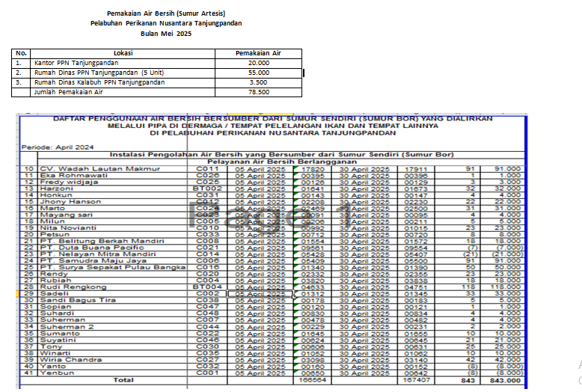This screenshot has width=582, height=392.
Task: Click the 'Periode: April 2024' label
Action: pos(58,147)
